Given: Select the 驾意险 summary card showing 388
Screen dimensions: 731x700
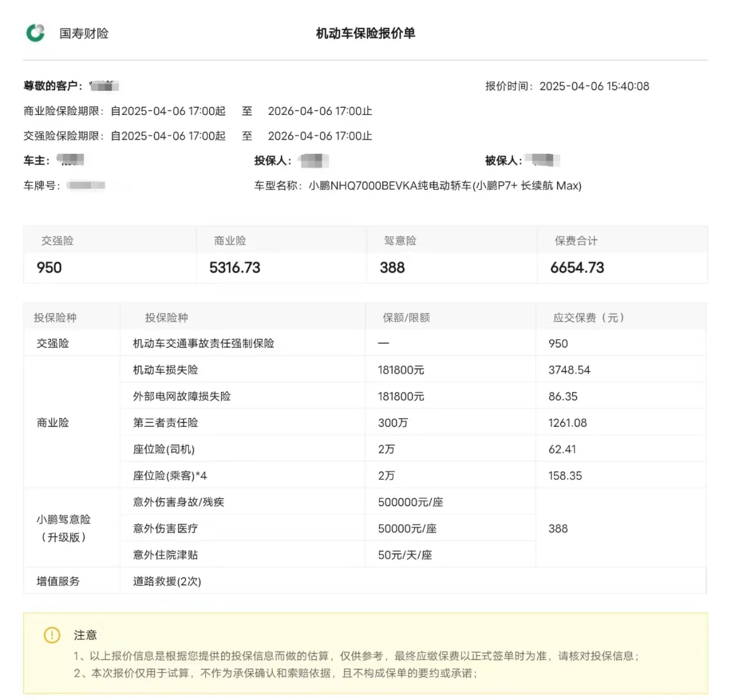Looking at the screenshot, I should coord(451,255).
